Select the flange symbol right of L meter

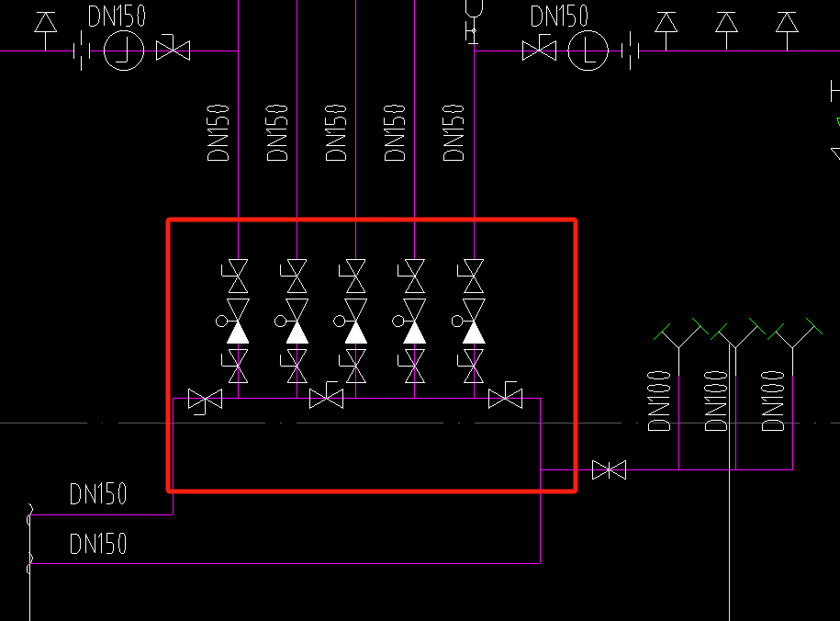631,51
